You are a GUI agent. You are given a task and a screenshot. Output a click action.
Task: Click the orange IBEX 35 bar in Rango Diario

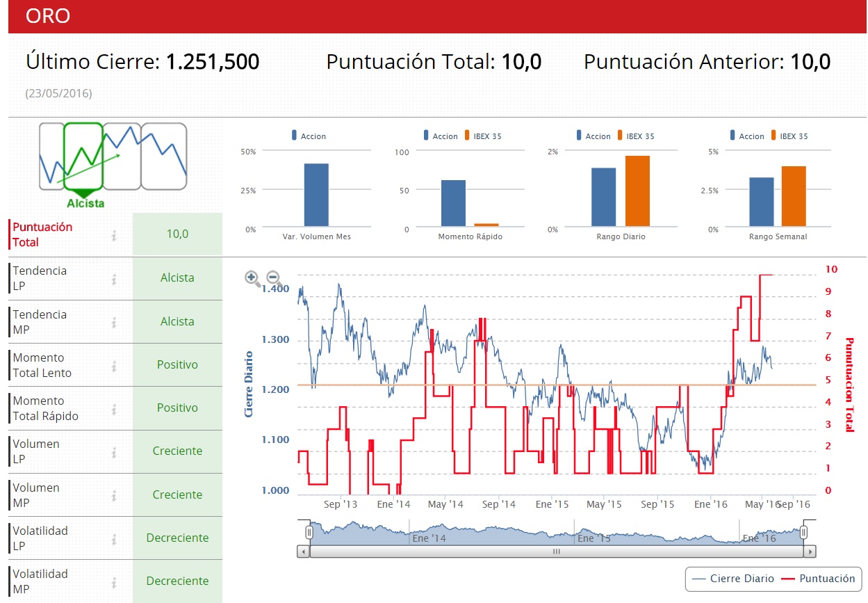(x=637, y=191)
